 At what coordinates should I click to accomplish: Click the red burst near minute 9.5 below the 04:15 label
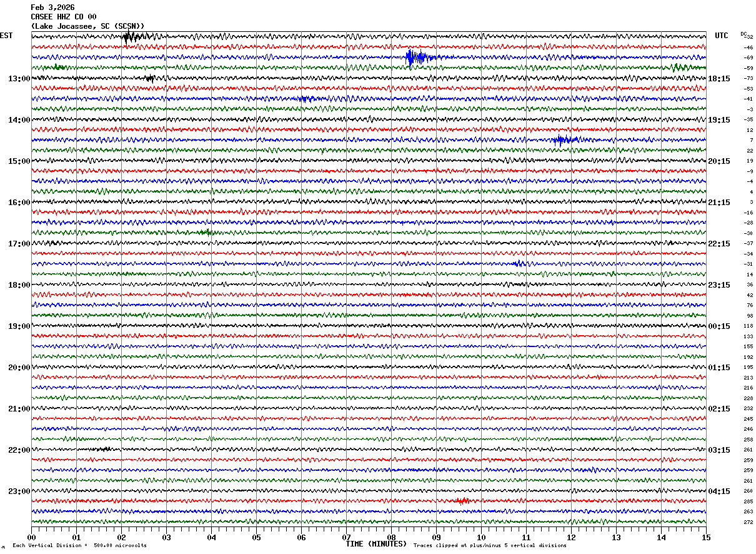pos(462,501)
